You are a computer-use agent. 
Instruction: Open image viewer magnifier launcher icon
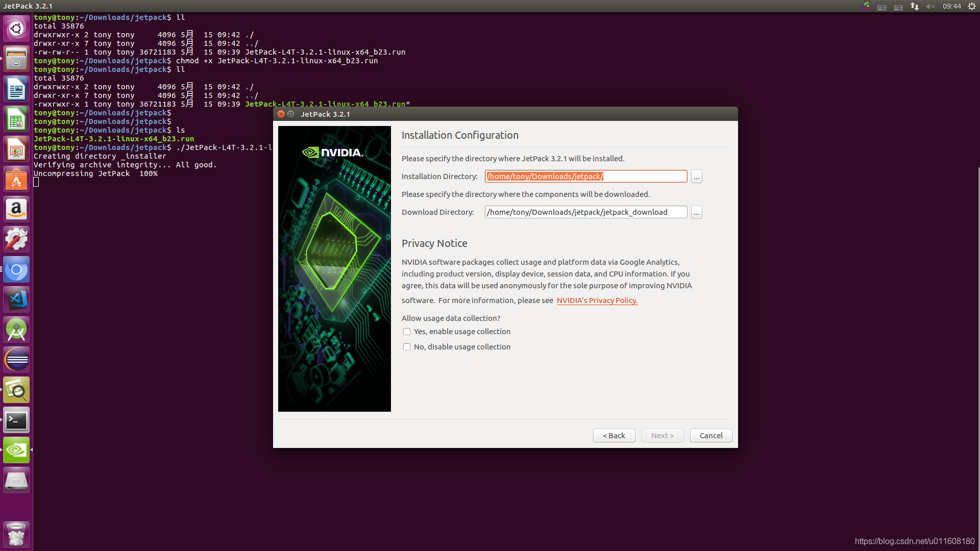16,390
